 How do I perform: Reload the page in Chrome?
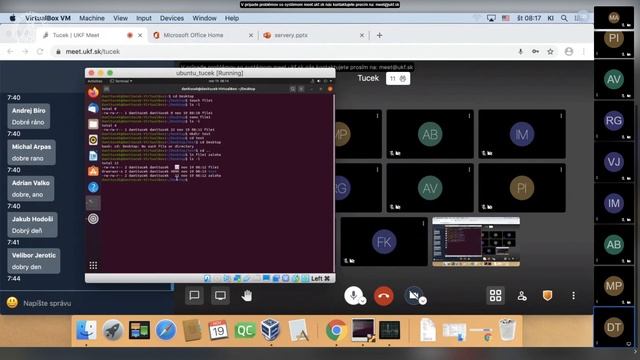point(40,51)
